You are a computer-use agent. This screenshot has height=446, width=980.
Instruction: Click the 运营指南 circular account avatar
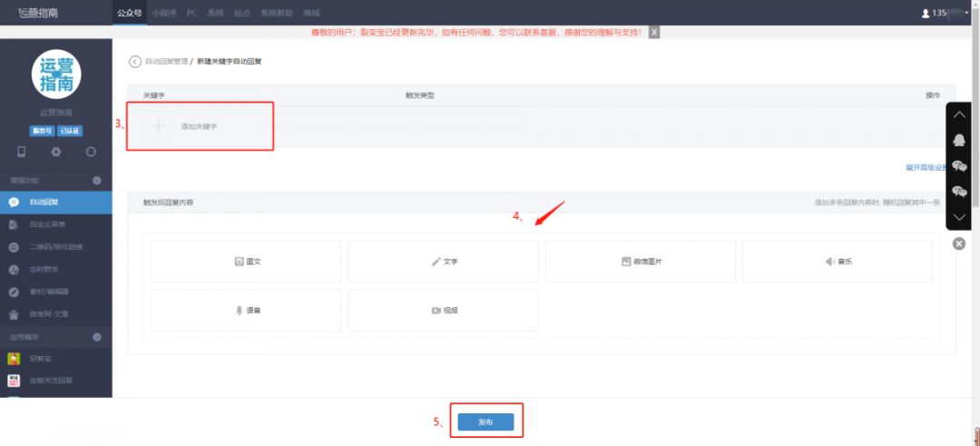pyautogui.click(x=56, y=74)
